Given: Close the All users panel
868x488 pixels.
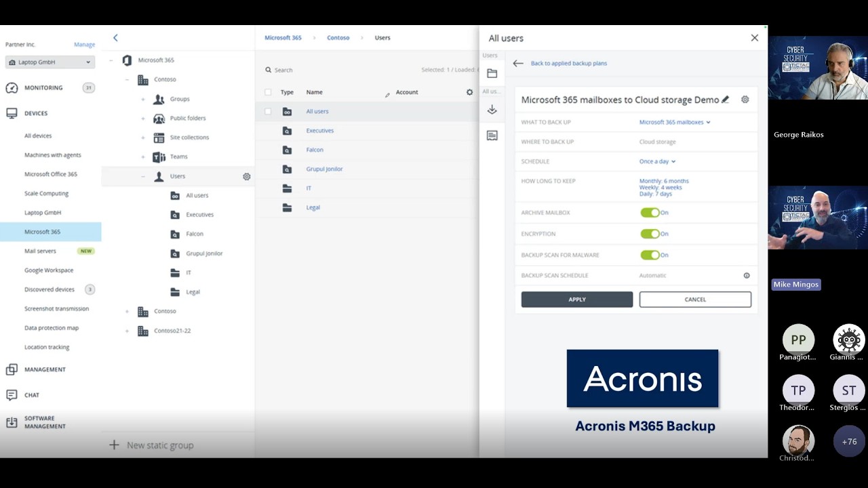Looking at the screenshot, I should (x=755, y=38).
